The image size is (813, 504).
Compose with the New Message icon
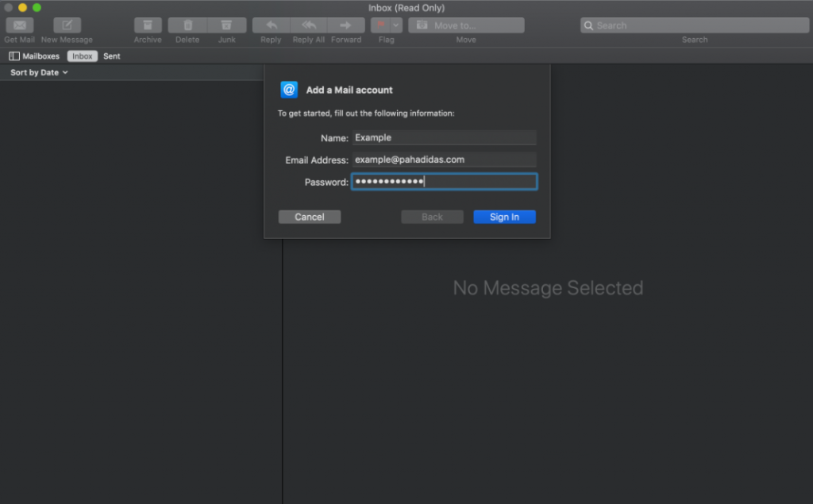(x=67, y=25)
